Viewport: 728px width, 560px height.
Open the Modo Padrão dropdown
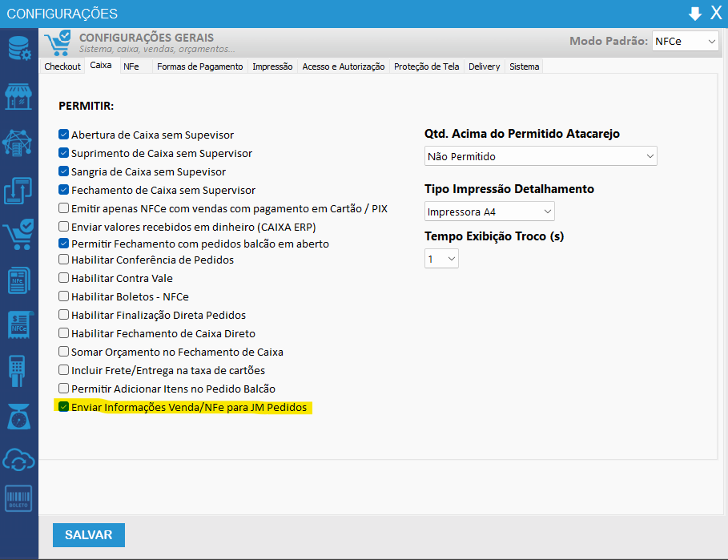[x=685, y=41]
